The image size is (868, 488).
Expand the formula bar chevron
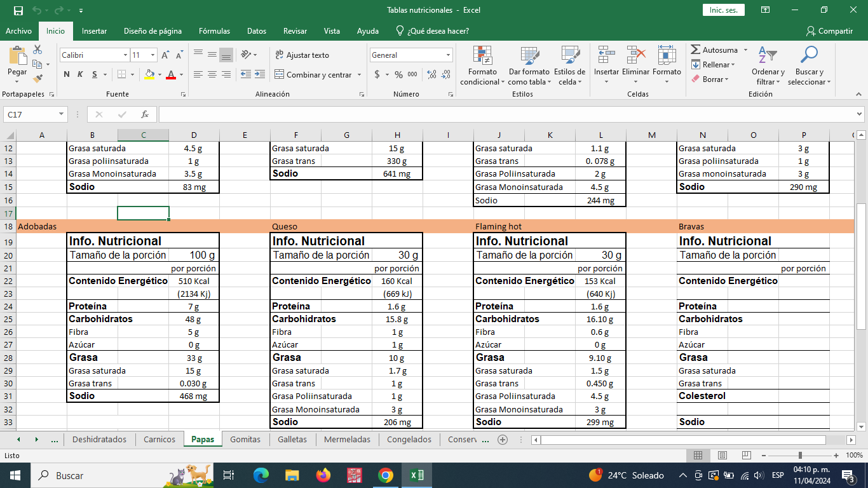click(x=860, y=114)
